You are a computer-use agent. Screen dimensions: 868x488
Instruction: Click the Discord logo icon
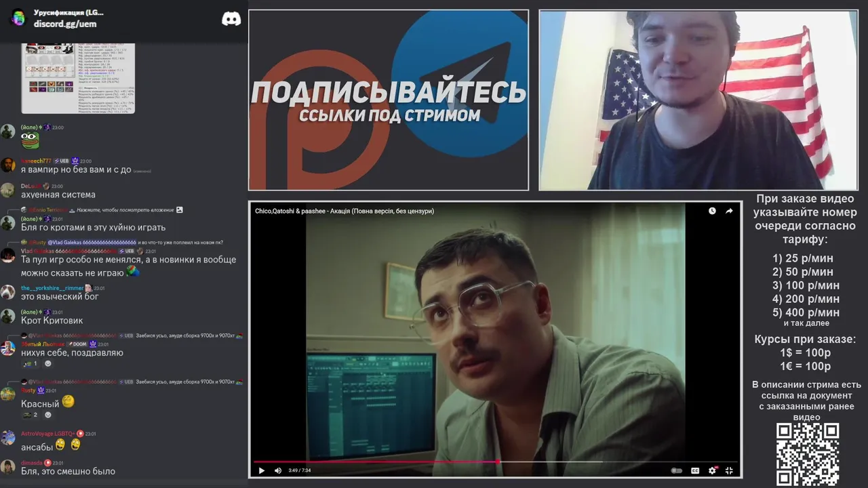[231, 19]
